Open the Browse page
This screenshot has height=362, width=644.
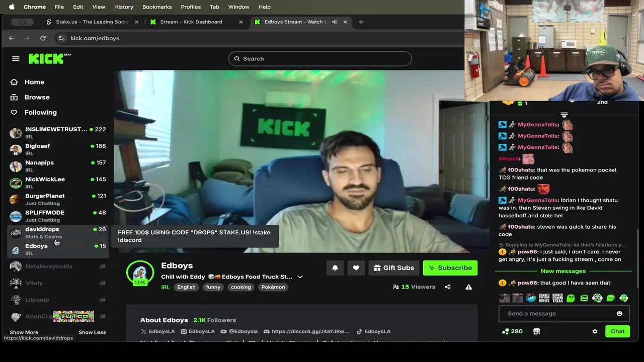coord(37,97)
